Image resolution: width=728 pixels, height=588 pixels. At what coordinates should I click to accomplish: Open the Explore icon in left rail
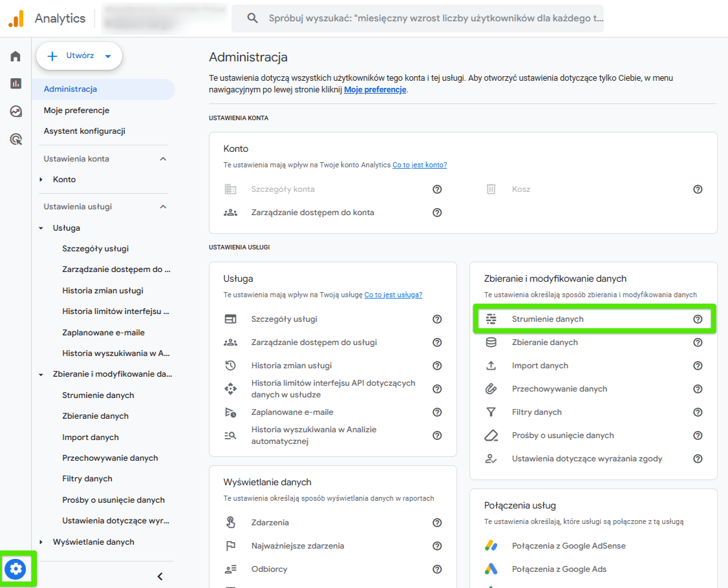(x=16, y=111)
